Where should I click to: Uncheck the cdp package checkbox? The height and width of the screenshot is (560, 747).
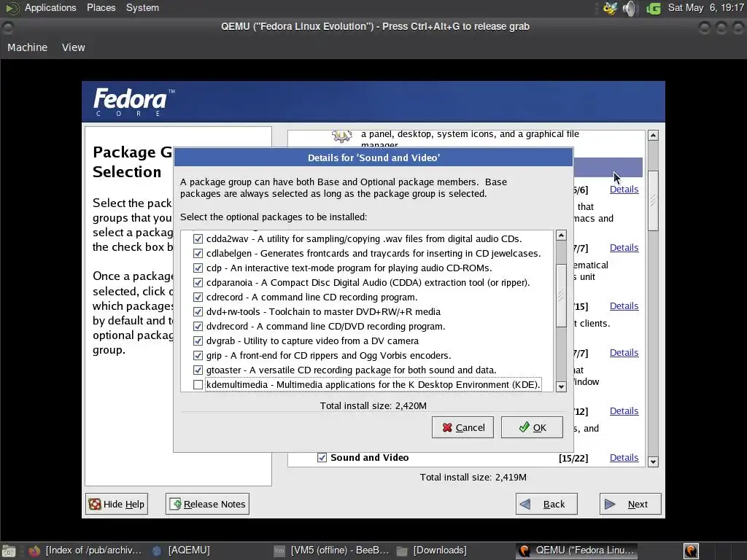point(198,268)
